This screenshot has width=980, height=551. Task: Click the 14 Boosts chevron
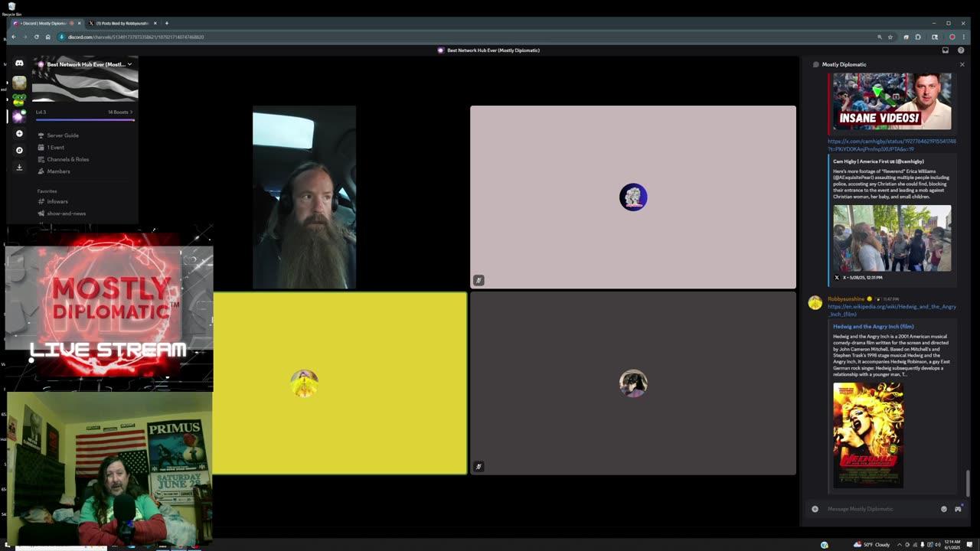(x=131, y=112)
